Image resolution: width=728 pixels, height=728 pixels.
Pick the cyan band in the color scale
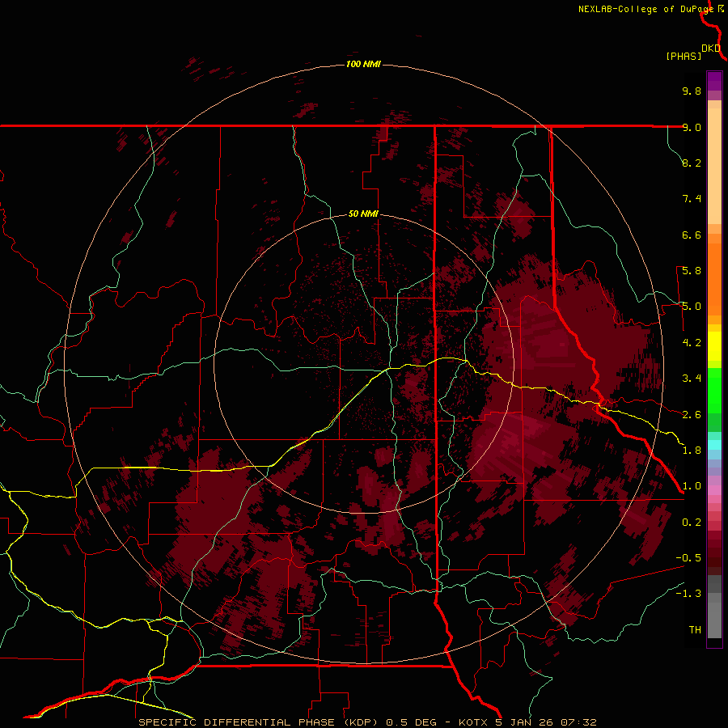(714, 445)
